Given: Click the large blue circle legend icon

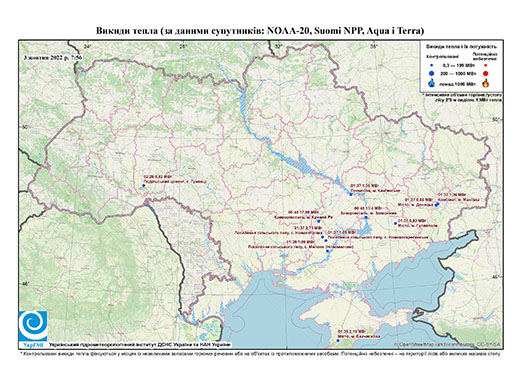Looking at the screenshot, I should click(x=432, y=74).
